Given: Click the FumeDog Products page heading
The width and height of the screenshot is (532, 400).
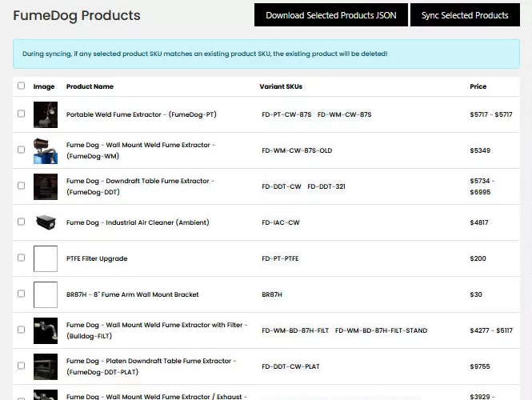Looking at the screenshot, I should pyautogui.click(x=77, y=16).
